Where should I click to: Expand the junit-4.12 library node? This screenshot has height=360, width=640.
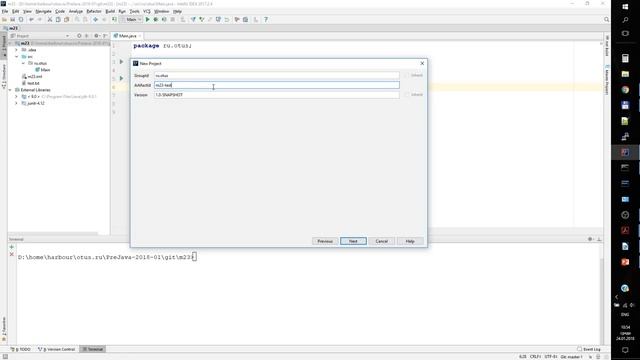16,103
